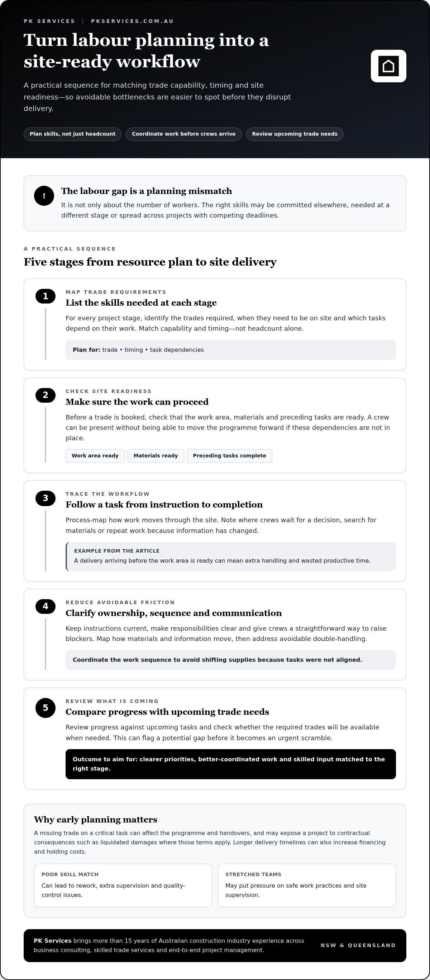Select the stage 2 number badge

tap(45, 395)
